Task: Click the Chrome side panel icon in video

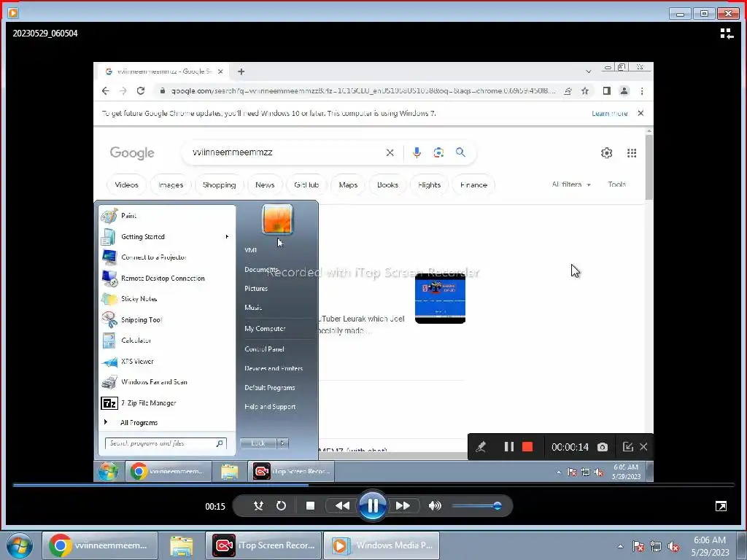Action: point(606,91)
